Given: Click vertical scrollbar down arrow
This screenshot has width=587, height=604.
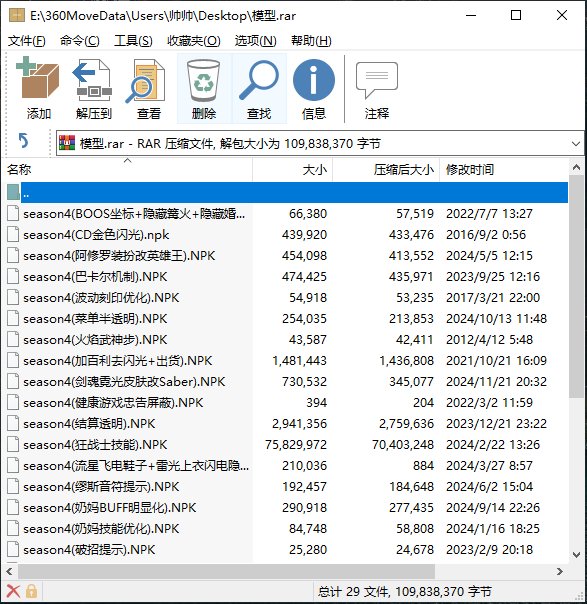Looking at the screenshot, I should pos(577,555).
